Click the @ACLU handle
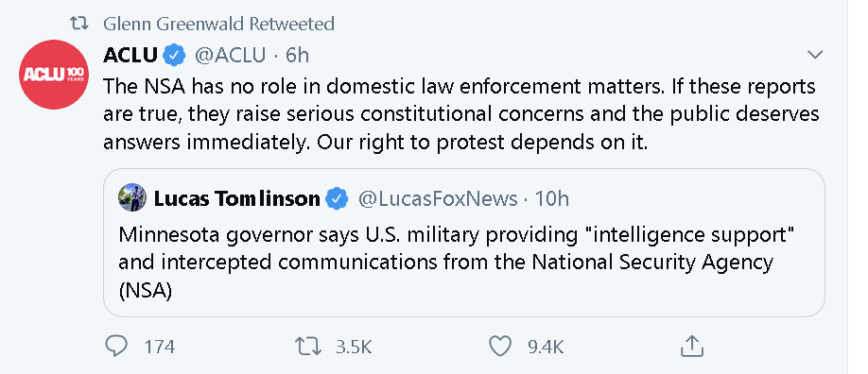This screenshot has height=374, width=868. point(230,56)
